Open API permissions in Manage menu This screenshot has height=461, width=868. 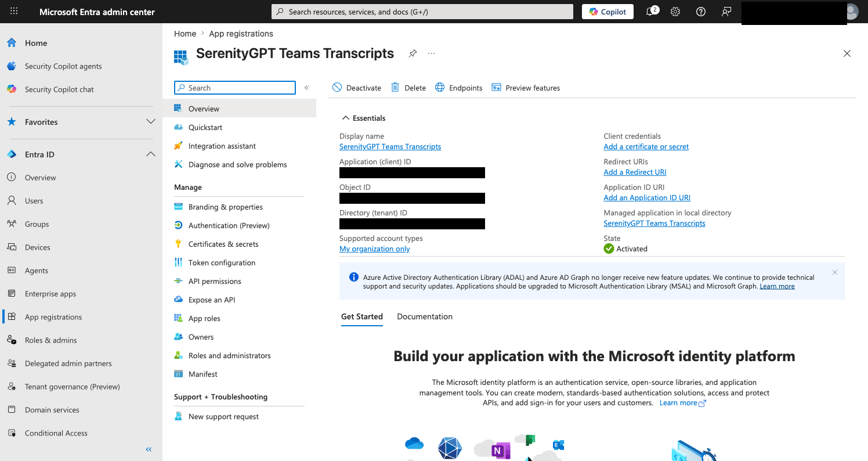pyautogui.click(x=215, y=281)
